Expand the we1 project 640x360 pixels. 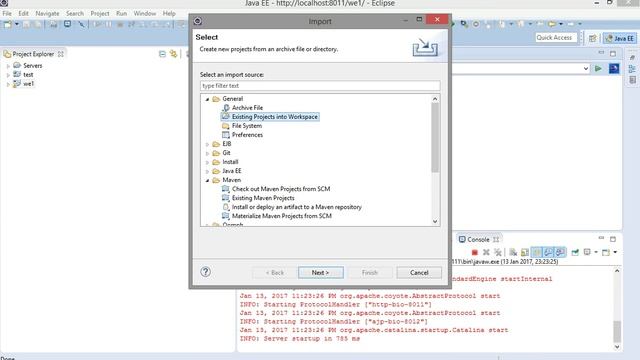tap(8, 84)
